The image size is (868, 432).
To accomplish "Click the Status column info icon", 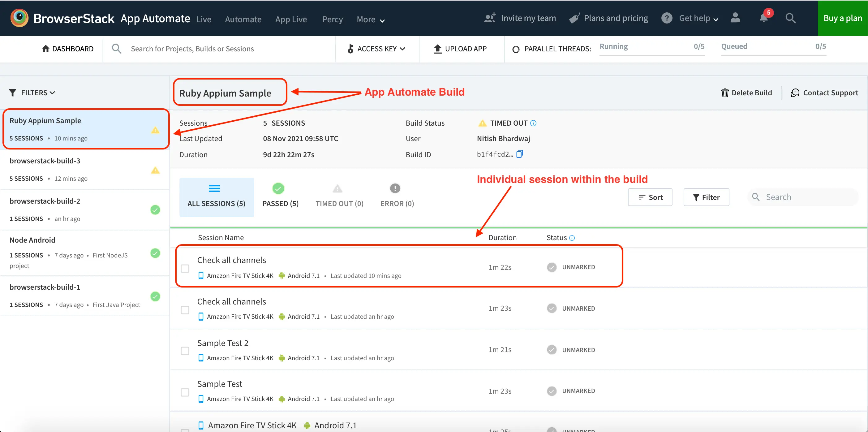I will point(572,238).
